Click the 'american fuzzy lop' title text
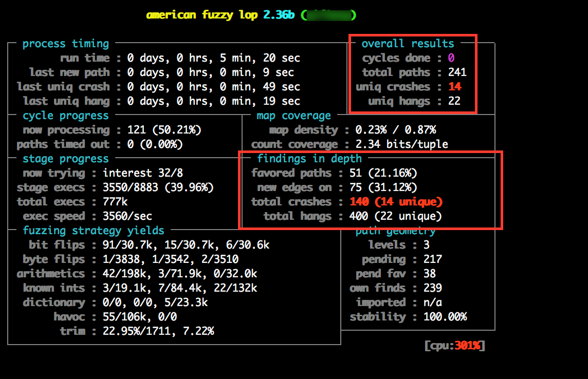 [202, 15]
